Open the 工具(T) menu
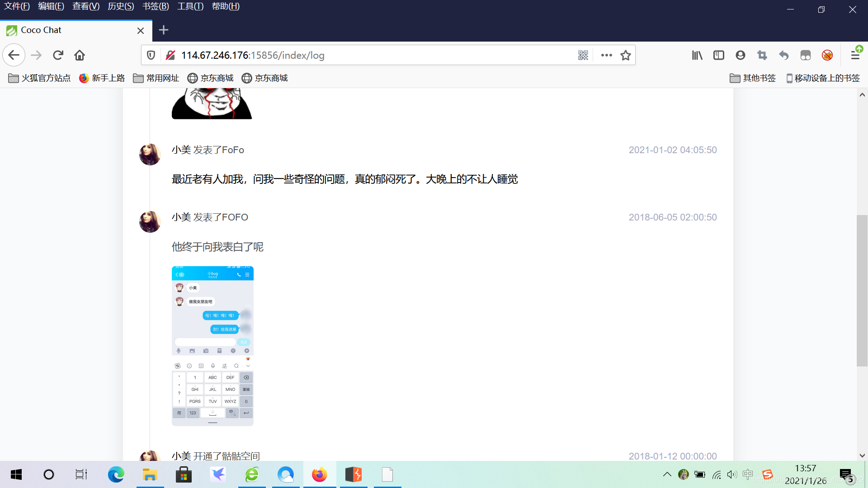This screenshot has height=488, width=868. [190, 6]
